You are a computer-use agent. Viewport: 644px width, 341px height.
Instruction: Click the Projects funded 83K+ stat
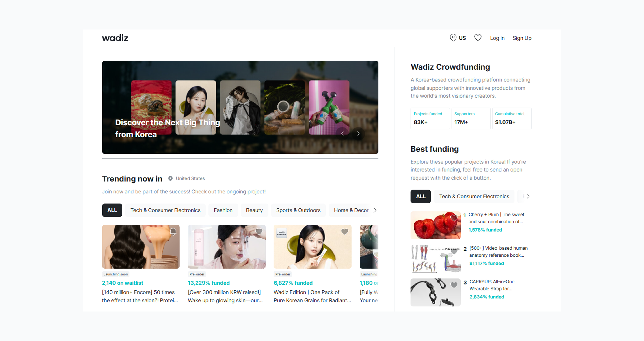(x=430, y=118)
